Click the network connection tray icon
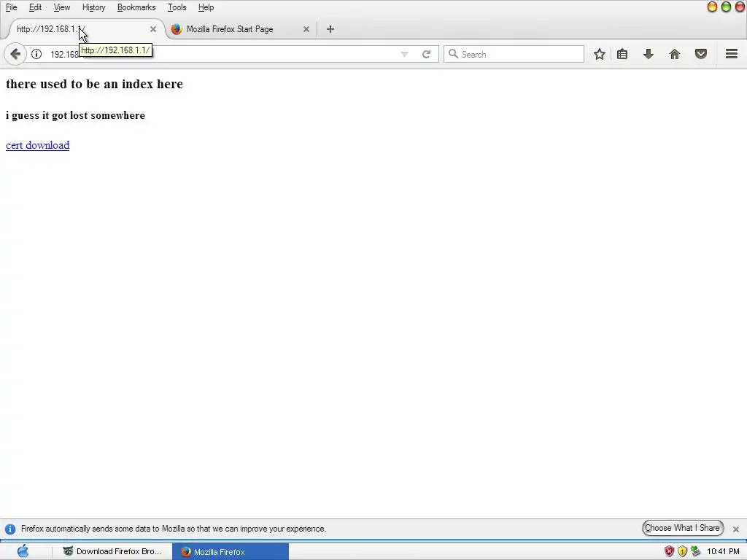 tap(695, 551)
